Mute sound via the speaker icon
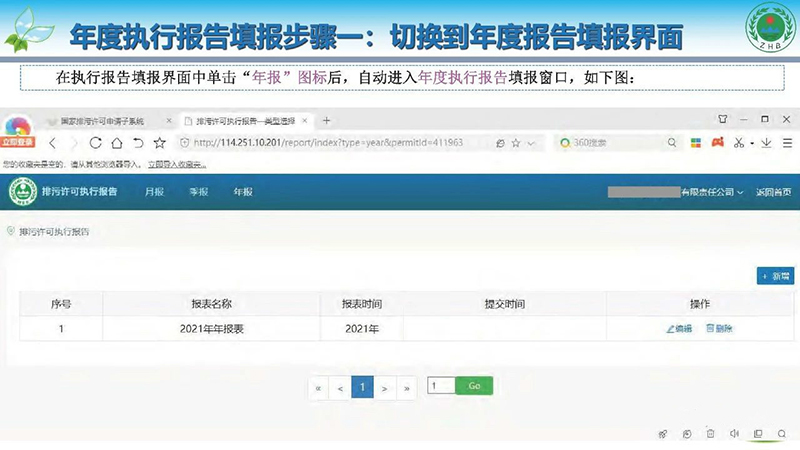 coord(734,433)
